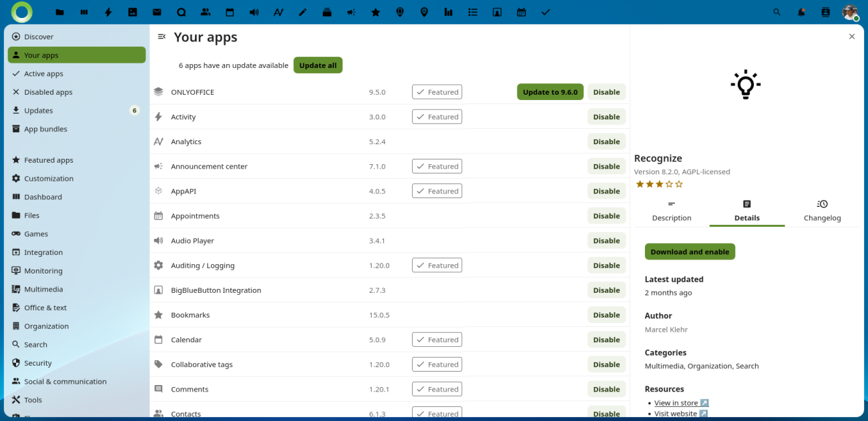Viewport: 868px width, 421px height.
Task: Open the Office & text category
Action: pyautogui.click(x=77, y=308)
